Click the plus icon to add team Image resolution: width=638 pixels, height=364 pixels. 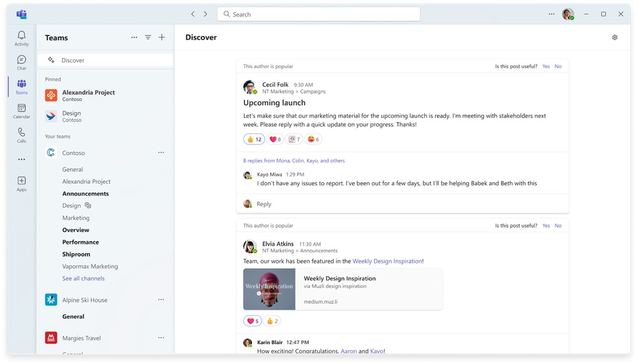[162, 38]
